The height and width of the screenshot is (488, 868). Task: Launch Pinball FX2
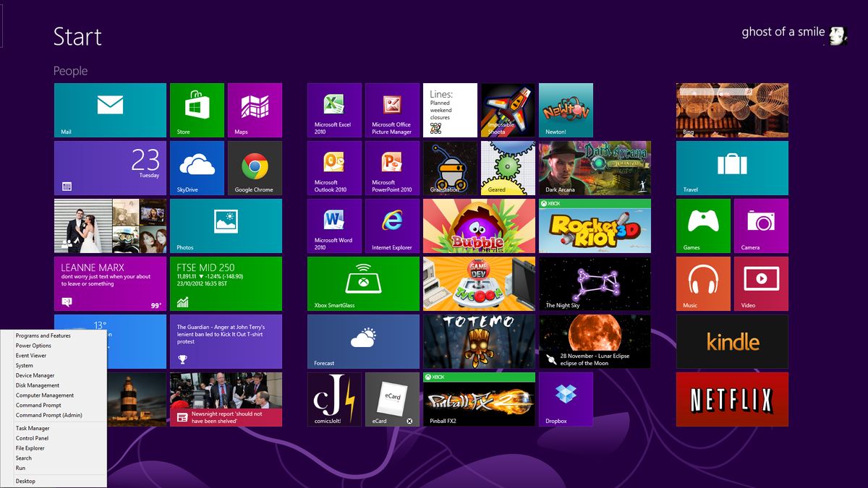pyautogui.click(x=479, y=399)
